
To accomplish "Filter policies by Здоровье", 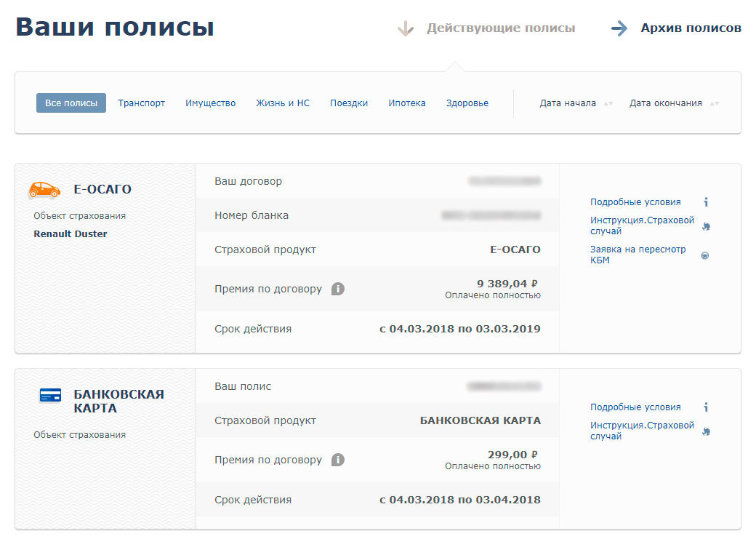I will click(467, 103).
